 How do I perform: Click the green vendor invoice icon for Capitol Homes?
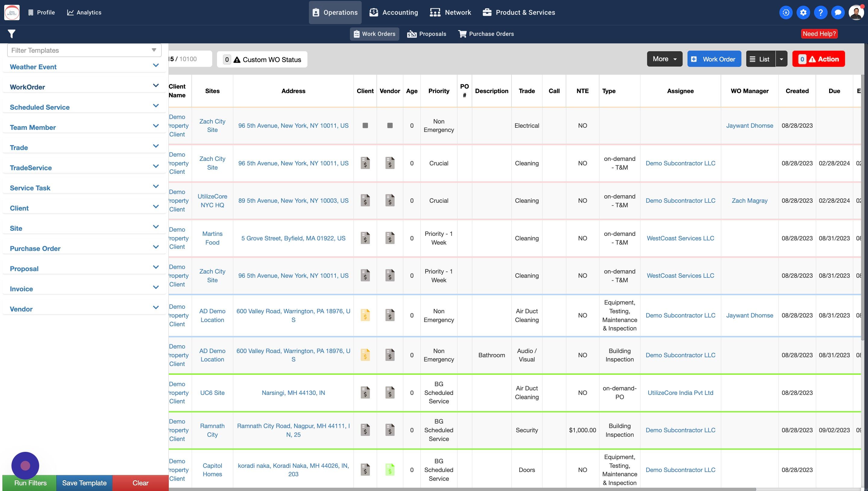390,469
